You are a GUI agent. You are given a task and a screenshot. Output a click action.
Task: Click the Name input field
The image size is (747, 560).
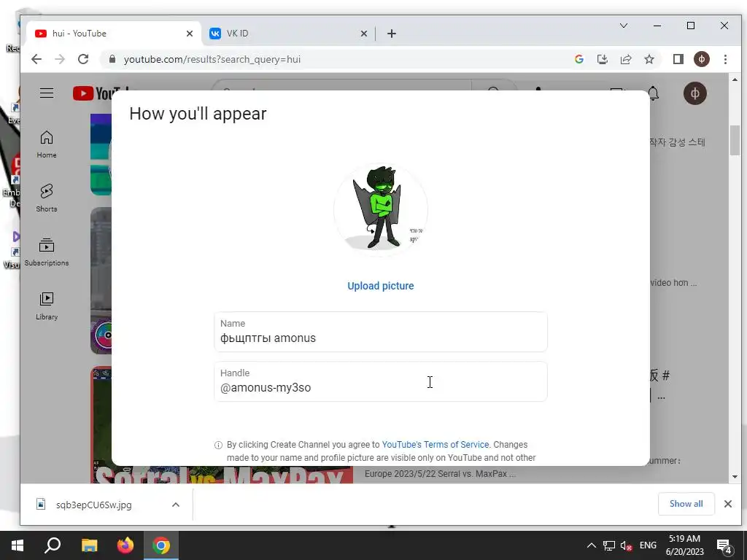coord(381,332)
